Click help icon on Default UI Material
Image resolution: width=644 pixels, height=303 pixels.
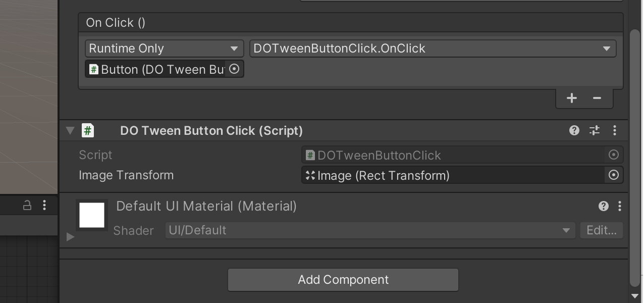click(x=603, y=206)
